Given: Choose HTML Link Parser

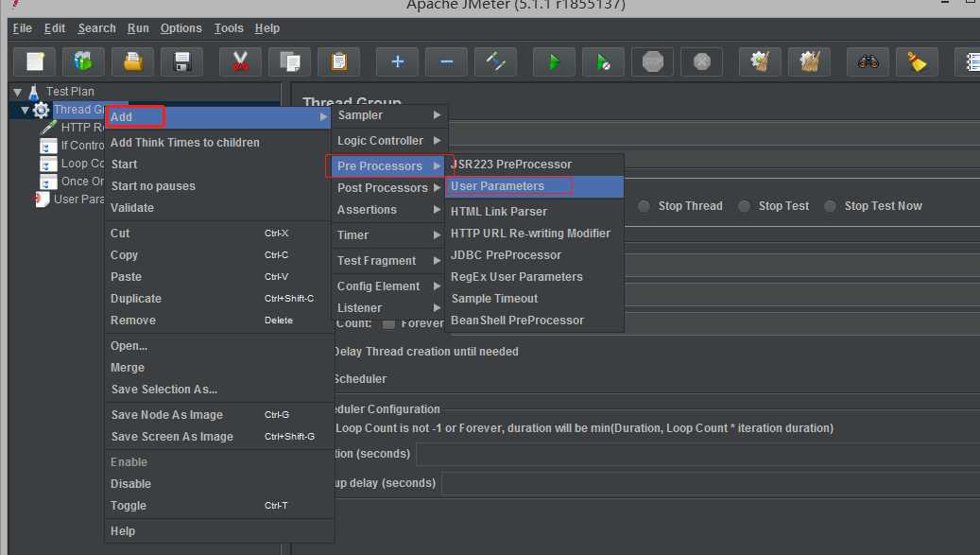Looking at the screenshot, I should pyautogui.click(x=534, y=211).
